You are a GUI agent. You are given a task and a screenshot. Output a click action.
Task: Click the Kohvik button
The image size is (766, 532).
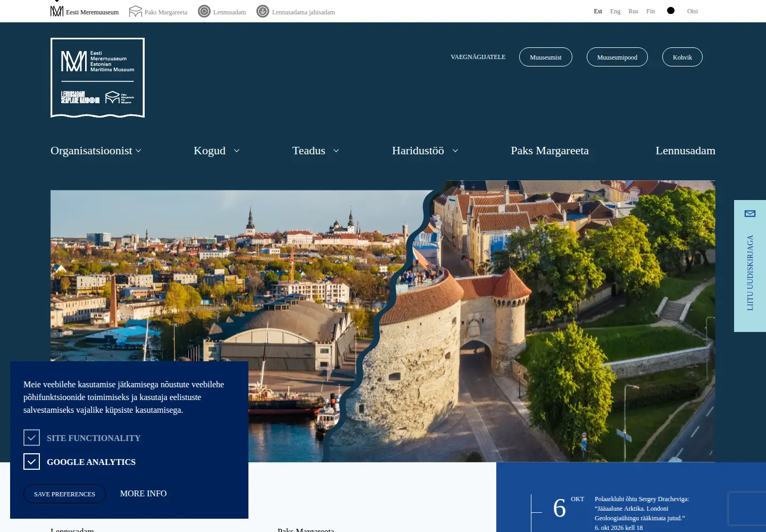coord(682,57)
